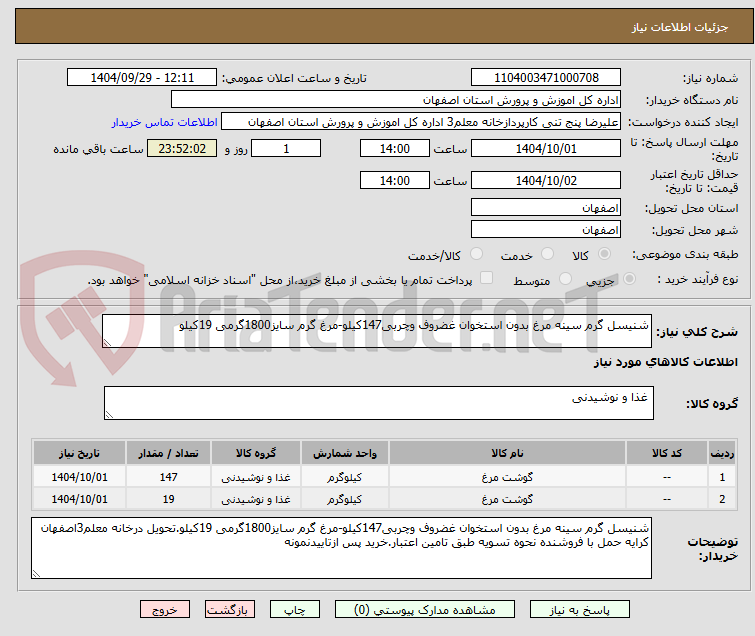
Task: Click the واحد شمارش column header
Action: point(345,453)
